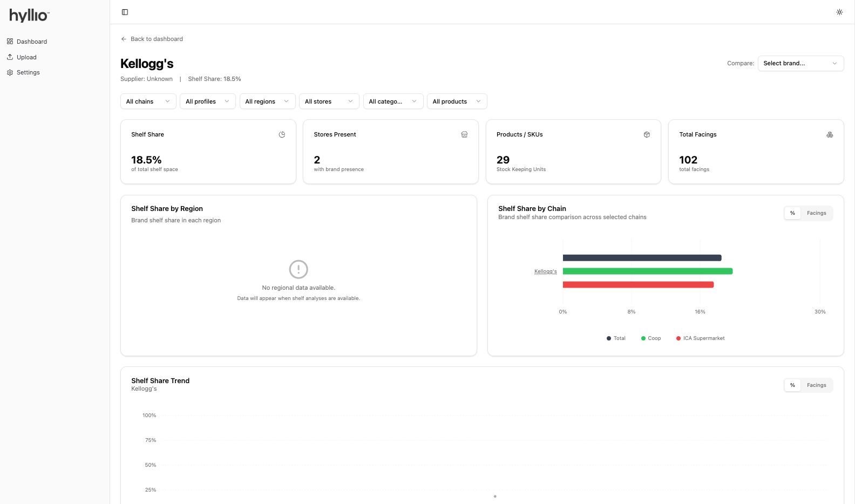This screenshot has height=504, width=855.
Task: Select % view in Shelf Share Trend
Action: pos(792,385)
